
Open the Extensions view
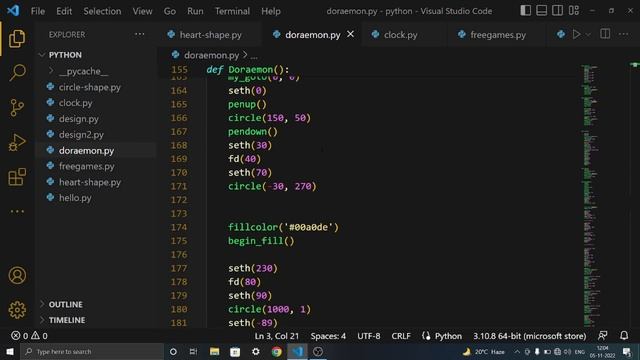(x=17, y=177)
